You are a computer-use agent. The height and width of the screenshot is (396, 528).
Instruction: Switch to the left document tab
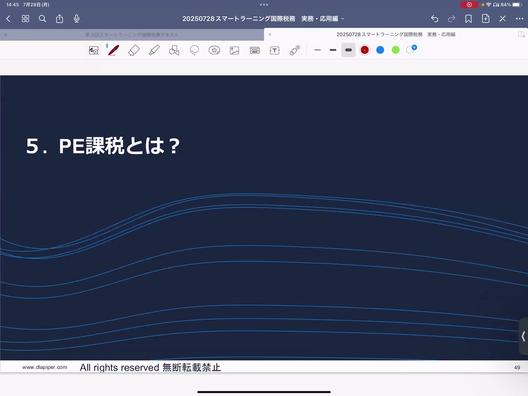coord(132,34)
